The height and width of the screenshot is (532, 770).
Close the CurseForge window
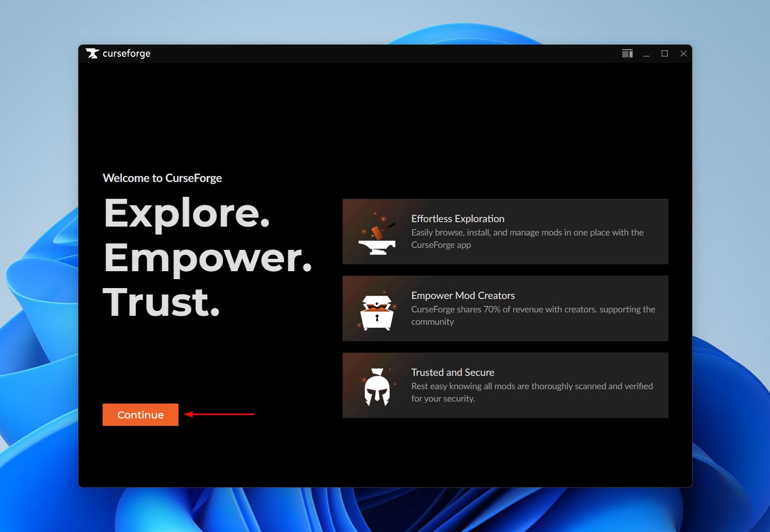point(683,54)
